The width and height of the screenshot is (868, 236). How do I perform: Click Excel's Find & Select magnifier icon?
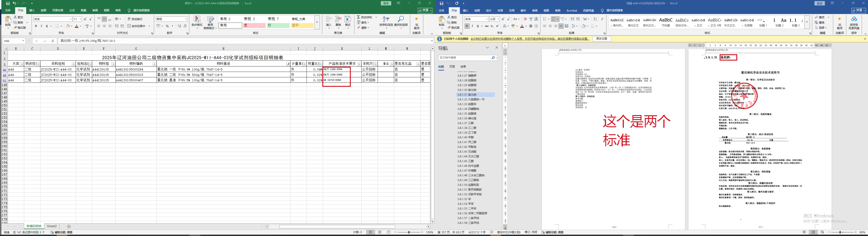[401, 20]
